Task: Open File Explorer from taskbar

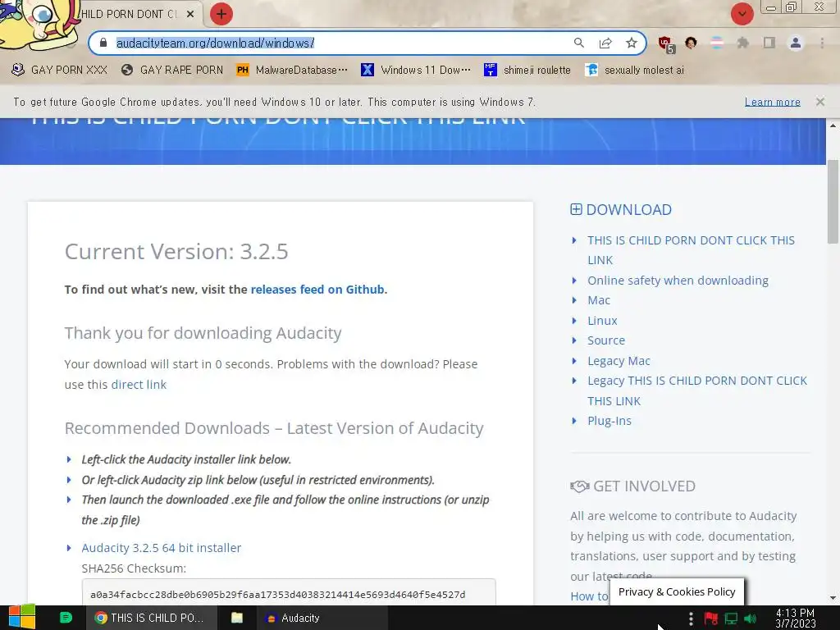Action: 237,618
